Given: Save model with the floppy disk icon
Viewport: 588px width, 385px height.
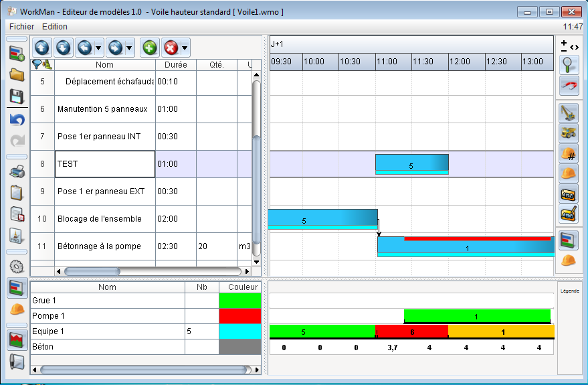Looking at the screenshot, I should 17,96.
